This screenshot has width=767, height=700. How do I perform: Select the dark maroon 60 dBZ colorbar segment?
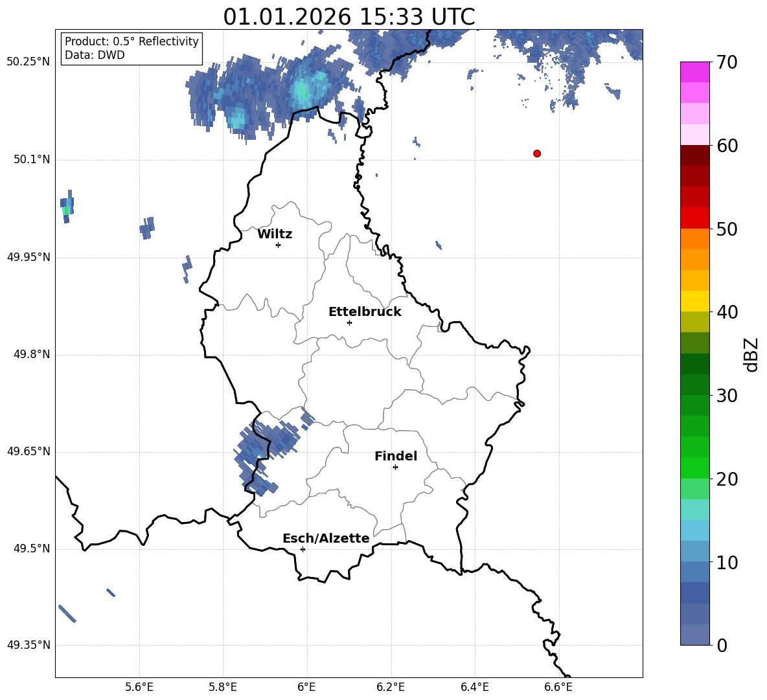click(x=694, y=155)
